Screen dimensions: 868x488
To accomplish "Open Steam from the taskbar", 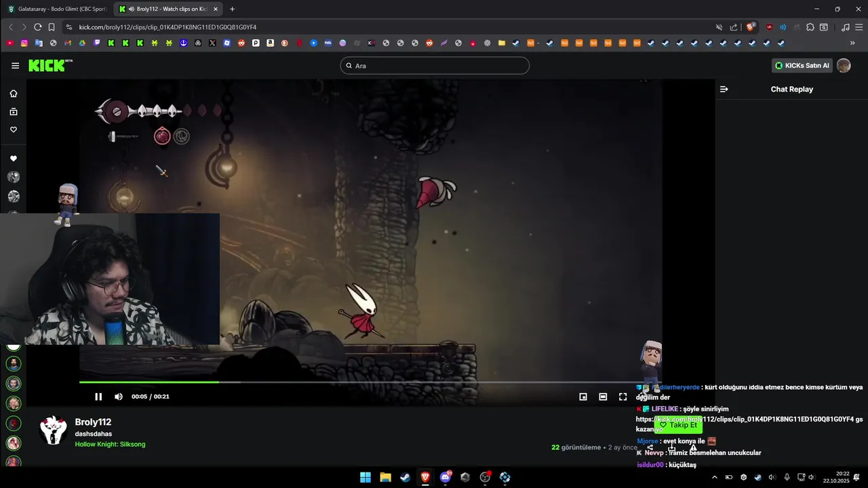I will click(x=405, y=477).
